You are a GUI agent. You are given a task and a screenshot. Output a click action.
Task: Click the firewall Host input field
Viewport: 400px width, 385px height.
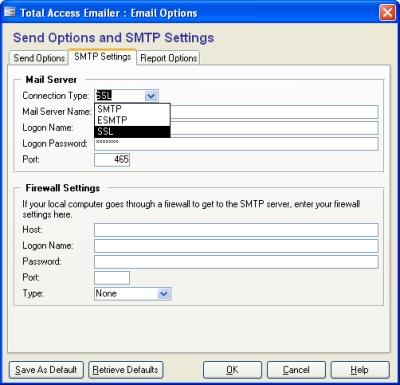(x=236, y=230)
